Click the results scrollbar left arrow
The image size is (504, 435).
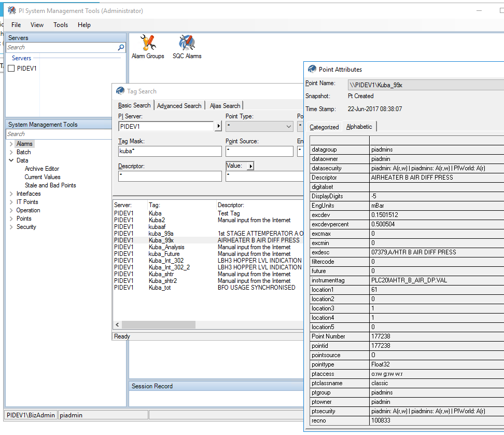[x=117, y=324]
